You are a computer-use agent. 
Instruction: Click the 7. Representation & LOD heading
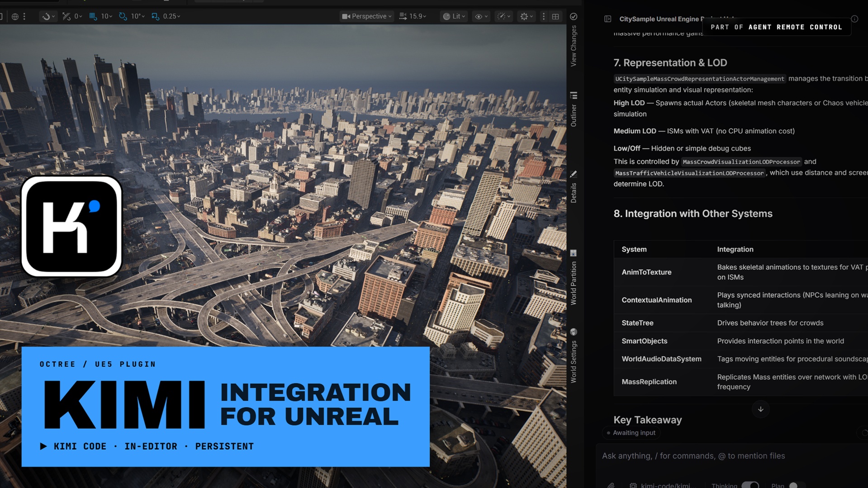[670, 63]
